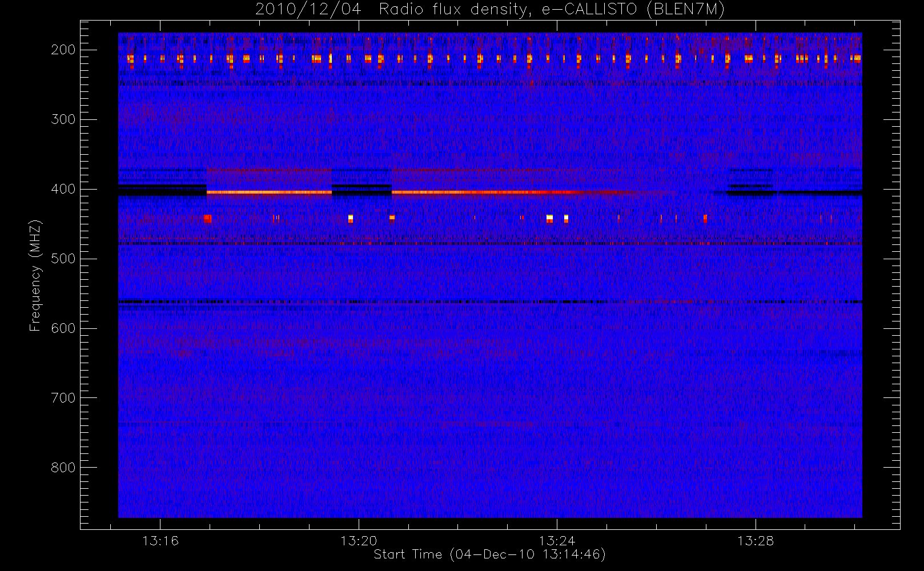The height and width of the screenshot is (571, 924).
Task: Click the 600 frequency tick label
Action: pos(63,328)
